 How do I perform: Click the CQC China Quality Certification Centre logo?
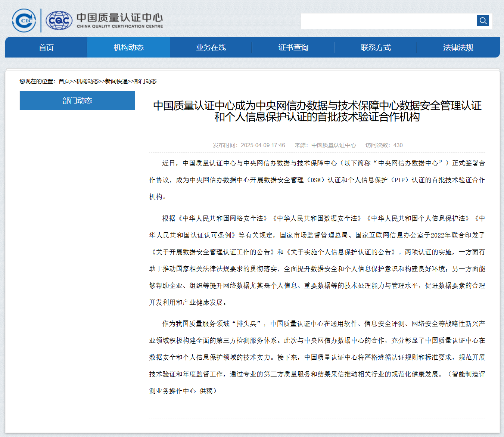pyautogui.click(x=105, y=21)
